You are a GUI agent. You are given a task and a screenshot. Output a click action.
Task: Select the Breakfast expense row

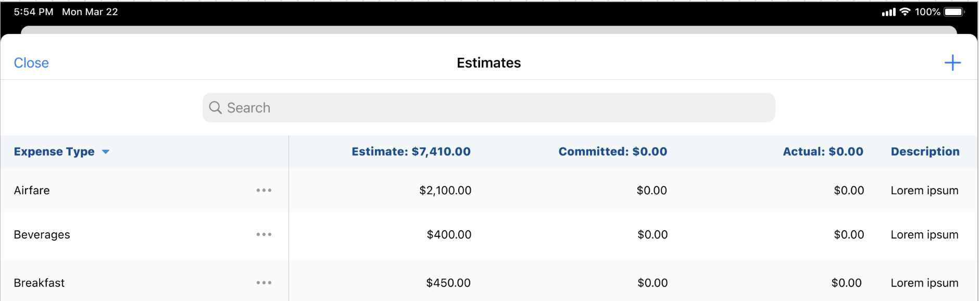[39, 283]
